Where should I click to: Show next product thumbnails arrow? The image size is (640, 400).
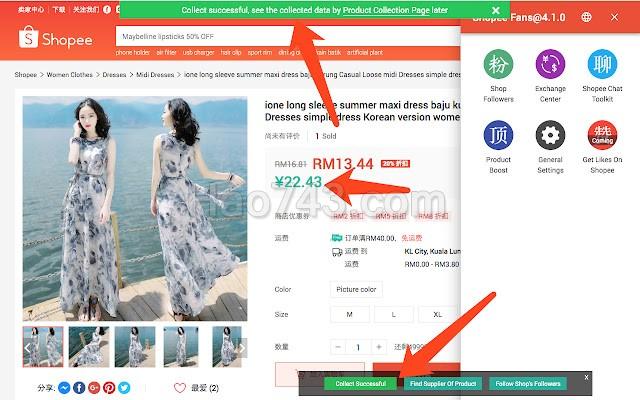(242, 348)
